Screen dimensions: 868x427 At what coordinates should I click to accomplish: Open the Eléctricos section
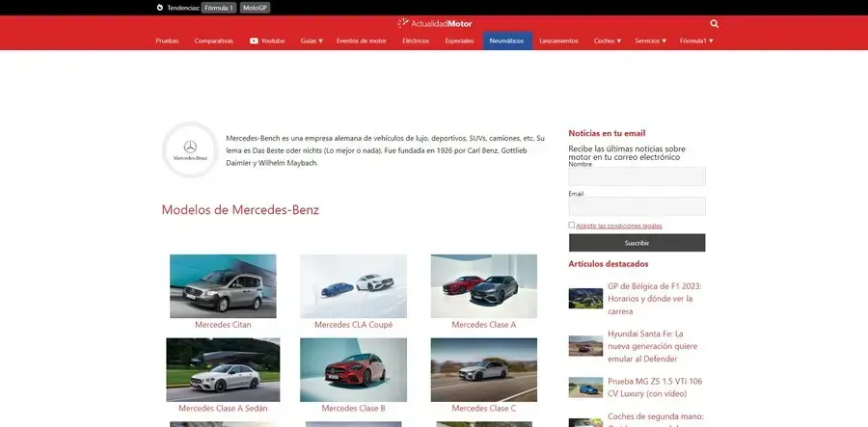416,40
